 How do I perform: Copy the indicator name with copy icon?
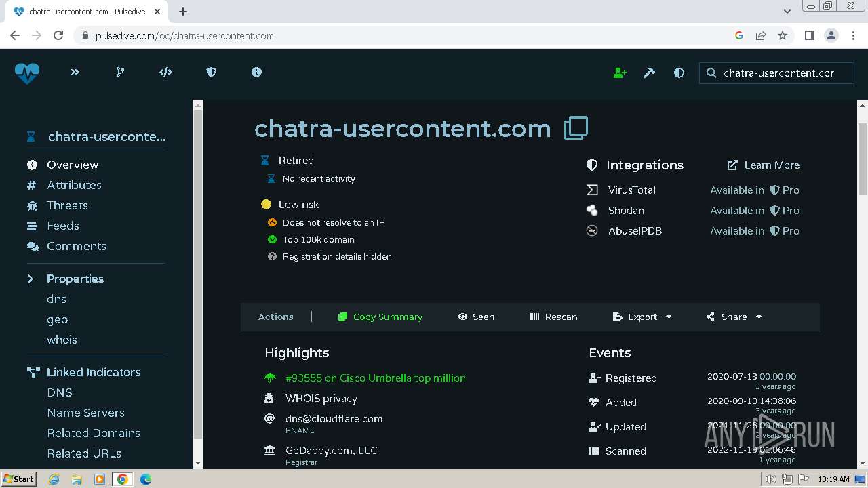point(576,127)
